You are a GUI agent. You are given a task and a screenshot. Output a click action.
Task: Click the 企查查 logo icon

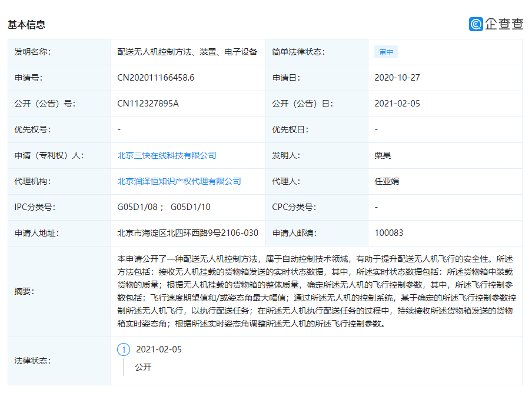(476, 24)
